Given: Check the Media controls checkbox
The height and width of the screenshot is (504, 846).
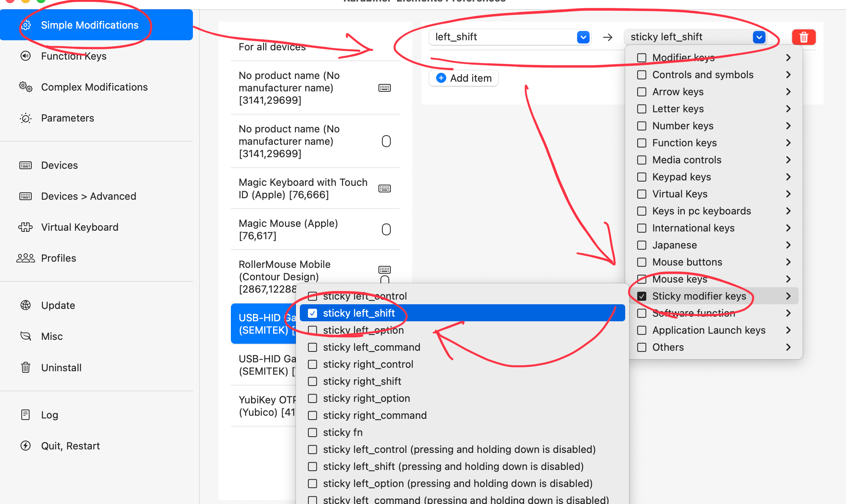Looking at the screenshot, I should [642, 160].
